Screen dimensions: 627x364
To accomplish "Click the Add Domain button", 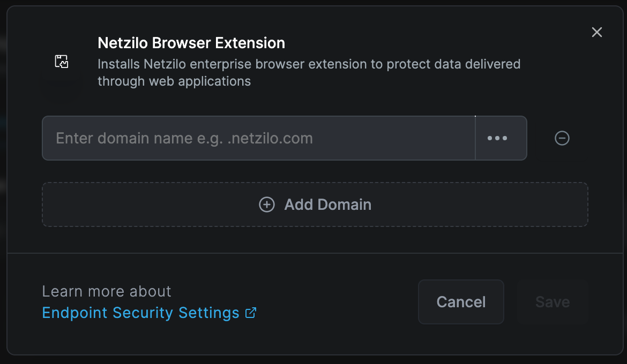I will (x=315, y=204).
